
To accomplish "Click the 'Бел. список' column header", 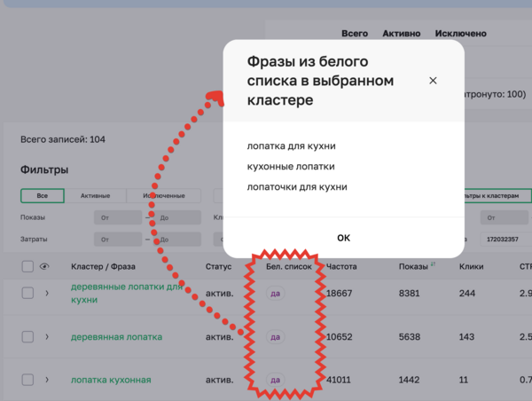I will (289, 266).
